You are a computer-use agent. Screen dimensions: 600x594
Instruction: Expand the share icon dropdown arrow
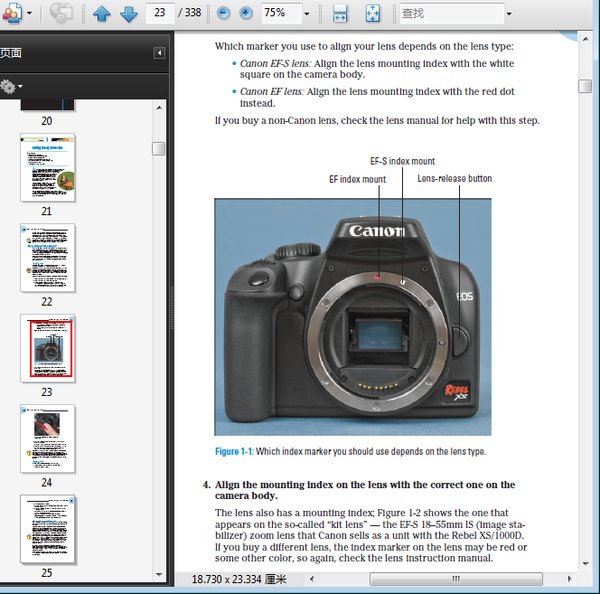[29, 13]
